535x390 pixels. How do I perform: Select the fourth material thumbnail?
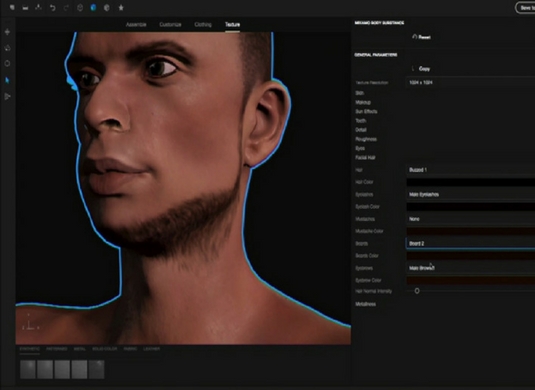[x=79, y=369]
